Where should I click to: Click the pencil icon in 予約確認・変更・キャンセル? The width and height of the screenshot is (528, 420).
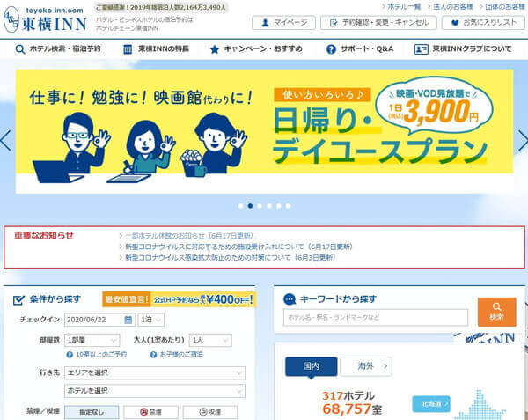point(334,23)
